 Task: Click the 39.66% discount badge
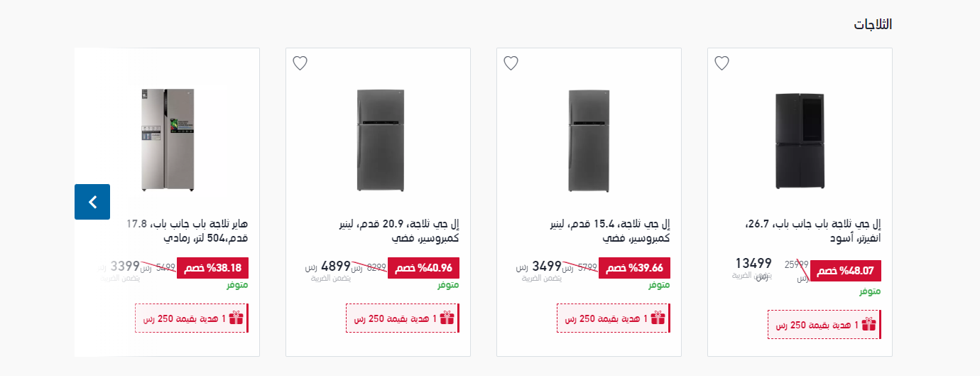point(635,268)
